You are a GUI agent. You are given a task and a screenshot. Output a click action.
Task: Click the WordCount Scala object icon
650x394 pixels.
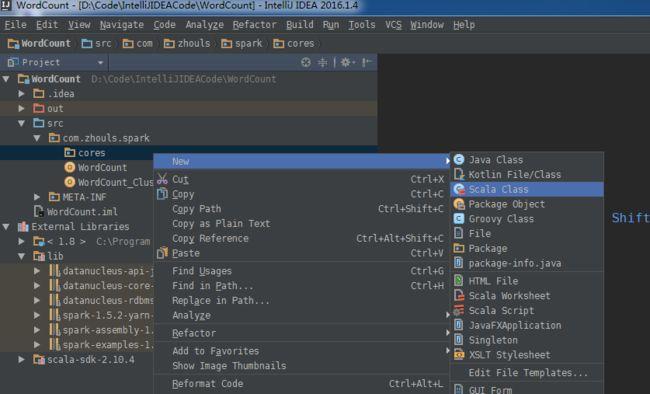(x=70, y=167)
